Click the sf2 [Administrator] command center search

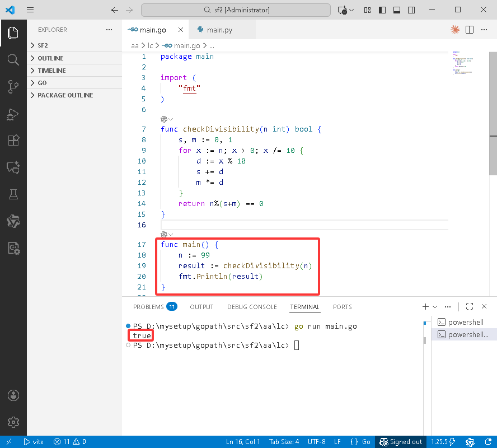(236, 10)
